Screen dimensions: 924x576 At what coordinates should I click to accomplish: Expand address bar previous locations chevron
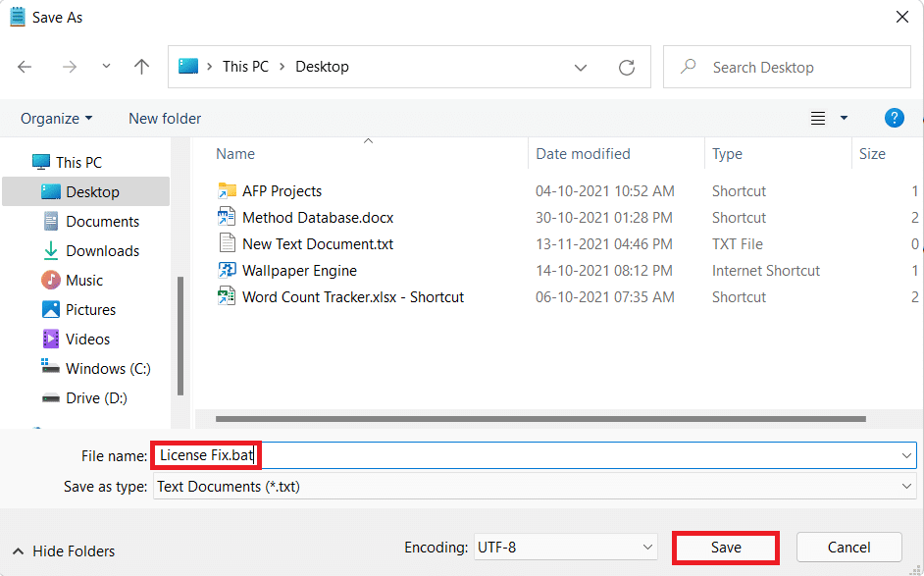pos(582,67)
